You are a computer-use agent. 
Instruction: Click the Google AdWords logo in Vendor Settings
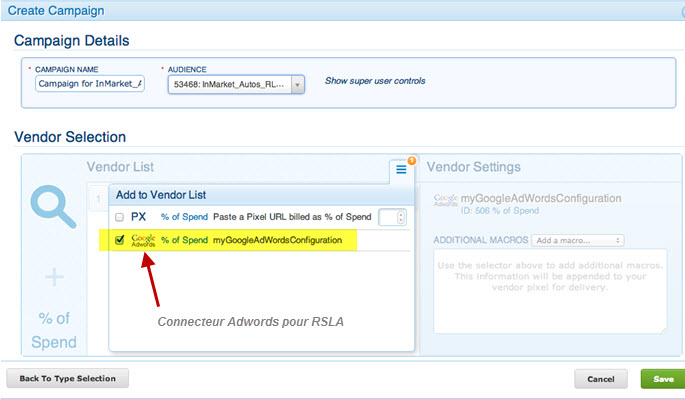tap(446, 200)
